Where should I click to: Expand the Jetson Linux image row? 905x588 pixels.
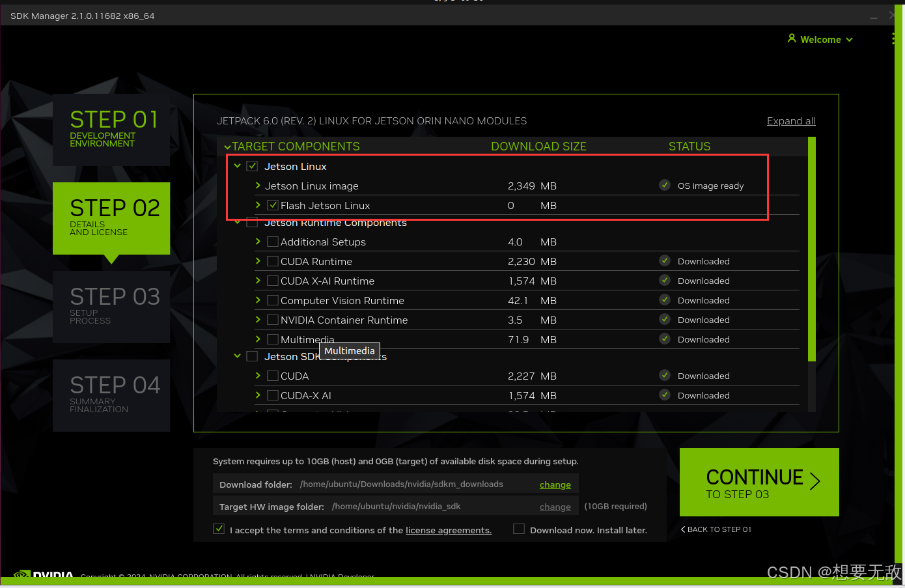[x=258, y=186]
